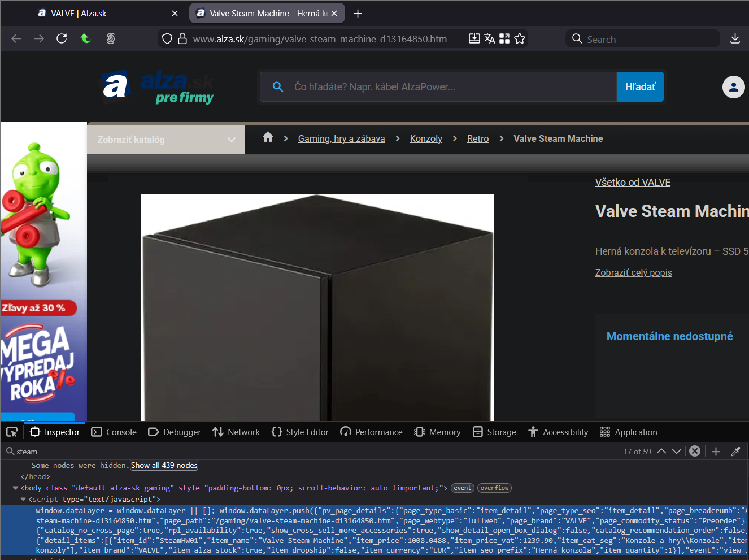749x560 pixels.
Task: Go forward one page
Action: tap(39, 38)
